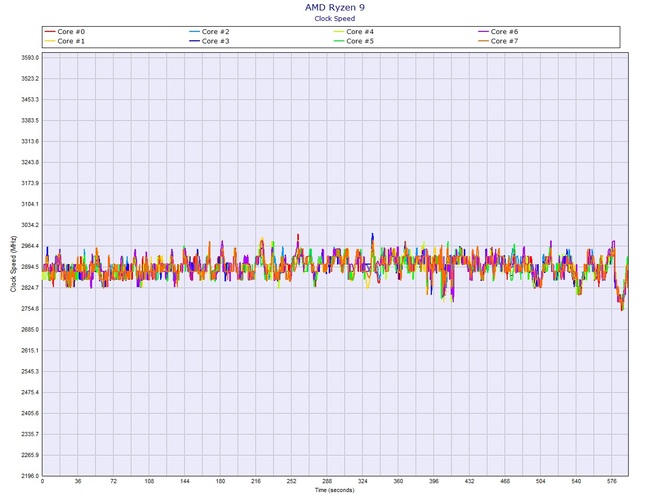The width and height of the screenshot is (670, 502).
Task: Click the 36 x-axis tick label
Action: pyautogui.click(x=78, y=481)
